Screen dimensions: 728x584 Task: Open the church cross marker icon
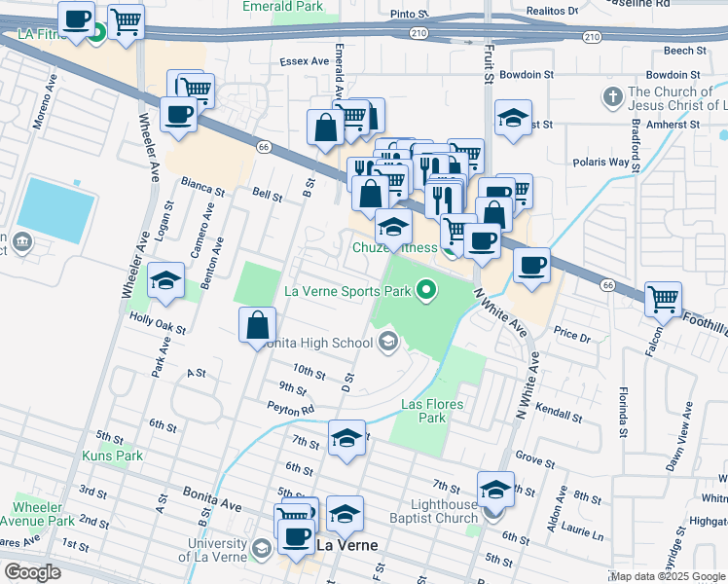pos(612,97)
